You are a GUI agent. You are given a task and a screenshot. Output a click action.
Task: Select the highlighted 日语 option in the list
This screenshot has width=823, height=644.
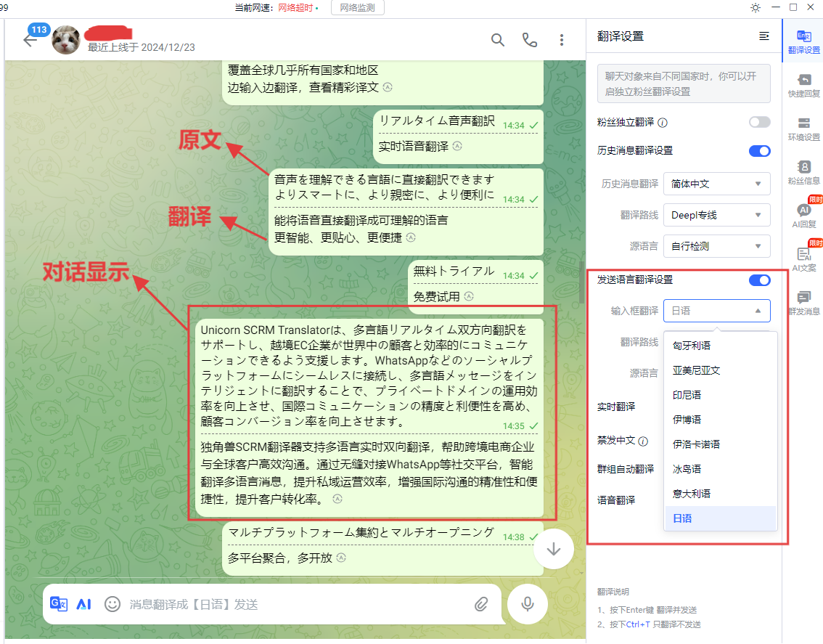[x=721, y=518]
